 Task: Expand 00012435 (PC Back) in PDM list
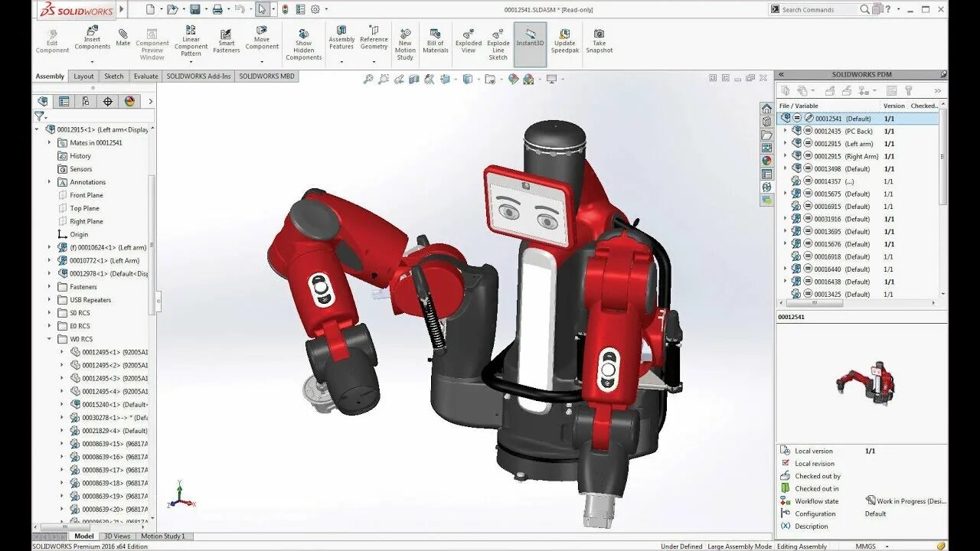click(785, 131)
